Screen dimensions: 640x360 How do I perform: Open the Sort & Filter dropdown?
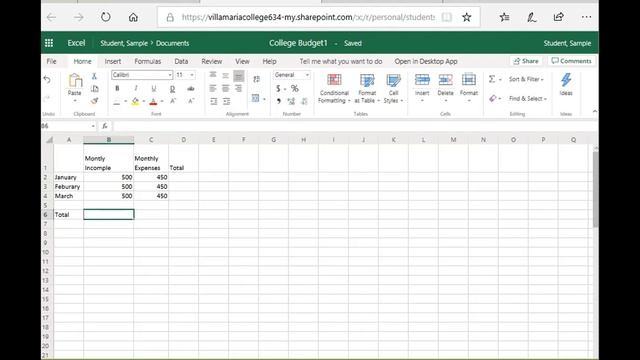tap(526, 79)
